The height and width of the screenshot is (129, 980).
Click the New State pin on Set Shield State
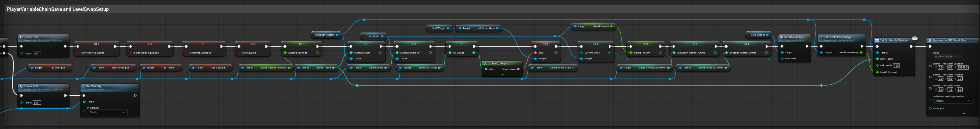pyautogui.click(x=782, y=59)
